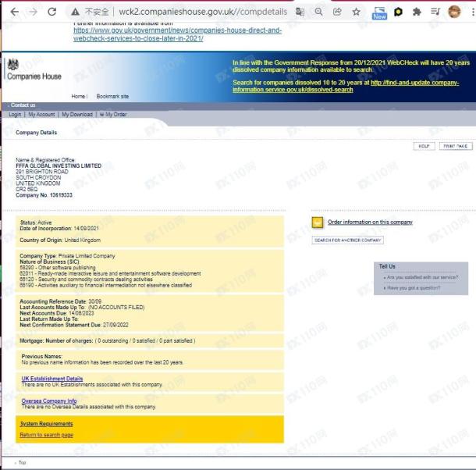Reload the page with refresh icon
Image resolution: width=476 pixels, height=470 pixels.
click(x=52, y=12)
